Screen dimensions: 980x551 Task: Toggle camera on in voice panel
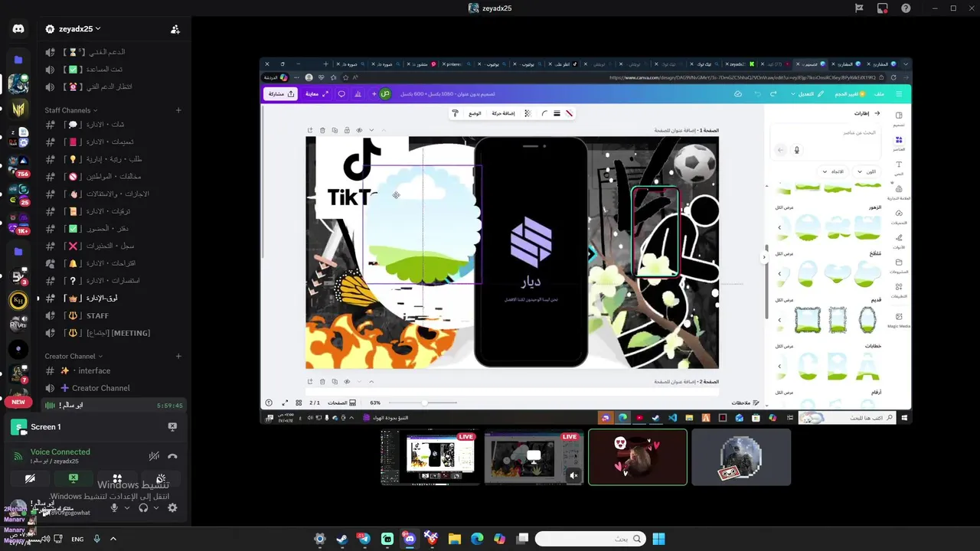(30, 478)
